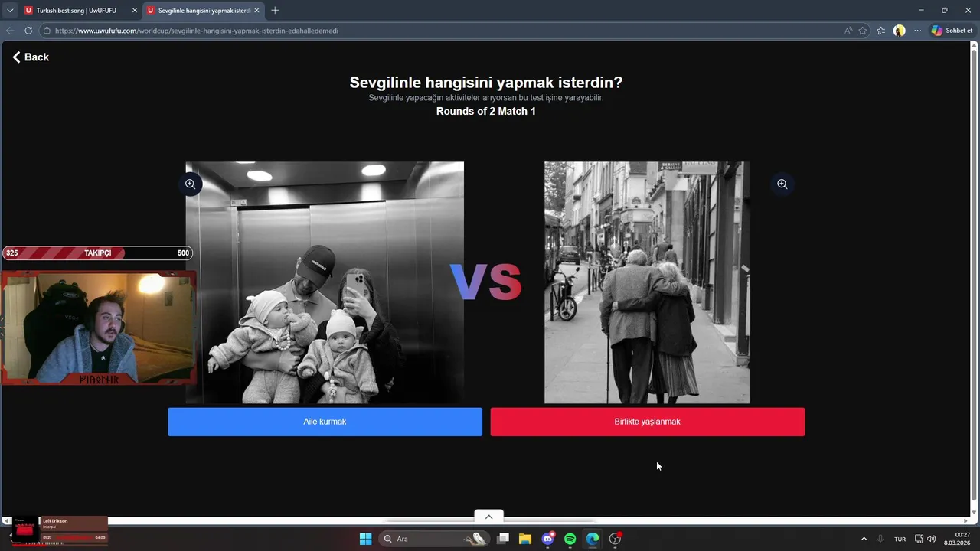
Task: Open Task View on the taskbar
Action: tap(503, 539)
